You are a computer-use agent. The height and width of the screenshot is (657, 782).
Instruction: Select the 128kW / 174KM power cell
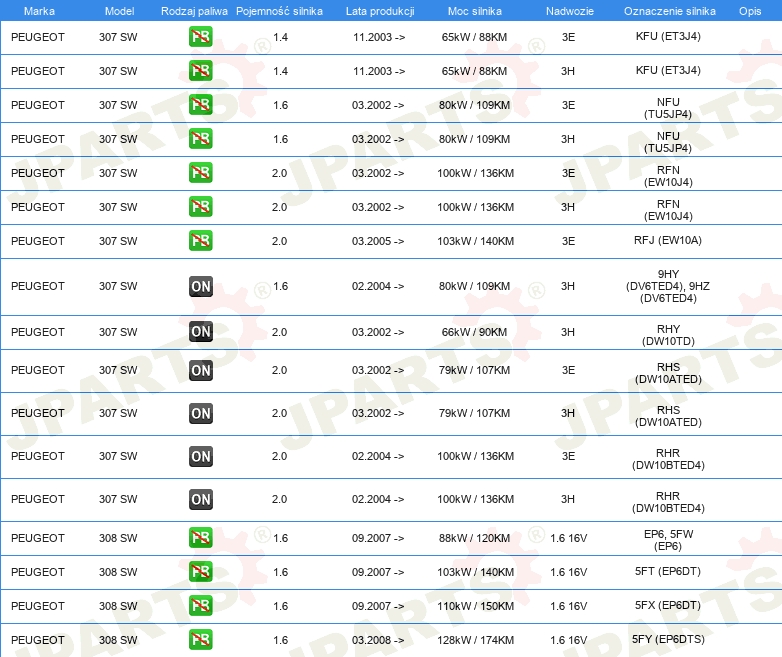pyautogui.click(x=475, y=640)
